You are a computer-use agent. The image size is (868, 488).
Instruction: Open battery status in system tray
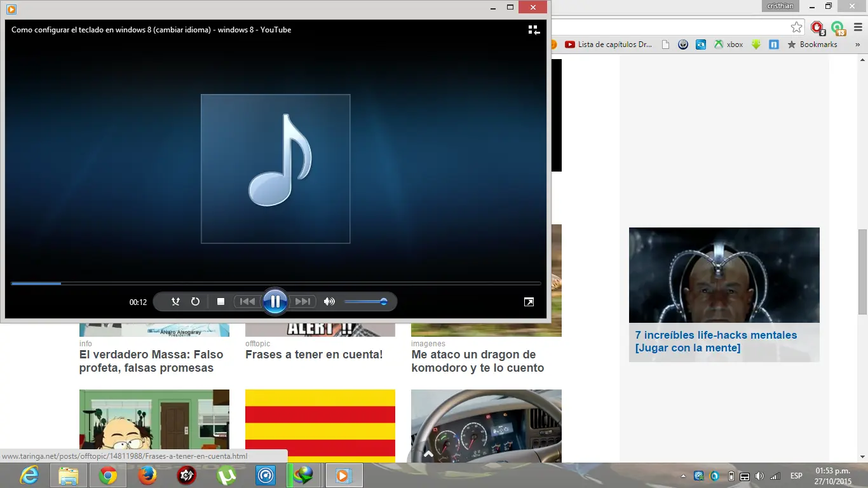pyautogui.click(x=731, y=476)
